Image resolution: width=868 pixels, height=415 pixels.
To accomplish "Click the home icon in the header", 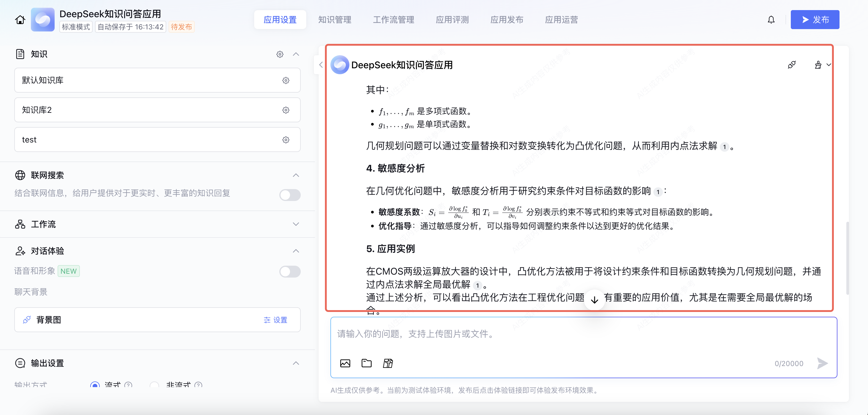I will click(x=20, y=20).
